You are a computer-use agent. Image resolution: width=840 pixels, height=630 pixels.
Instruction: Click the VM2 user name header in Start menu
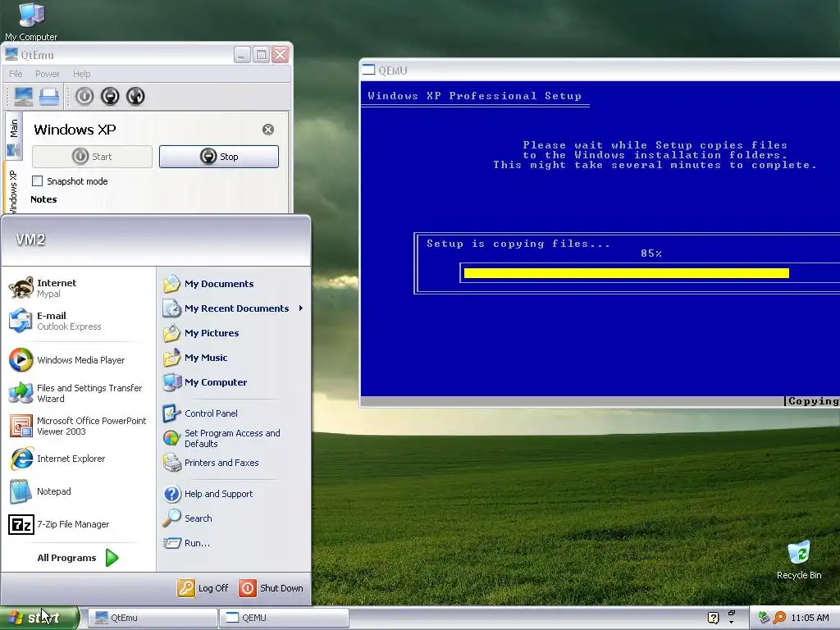pyautogui.click(x=30, y=240)
